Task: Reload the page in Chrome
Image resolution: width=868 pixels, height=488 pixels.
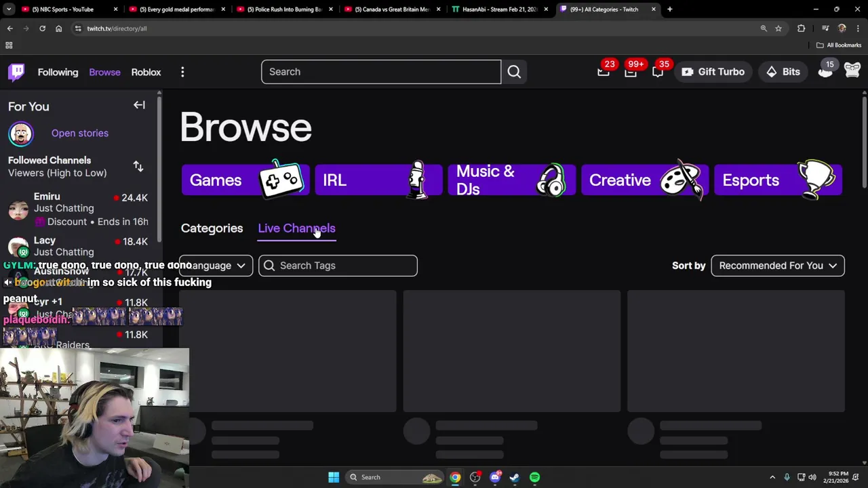Action: tap(42, 28)
